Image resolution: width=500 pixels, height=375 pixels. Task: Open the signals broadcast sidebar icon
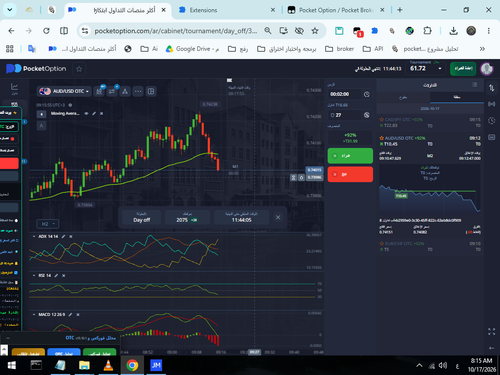492,104
